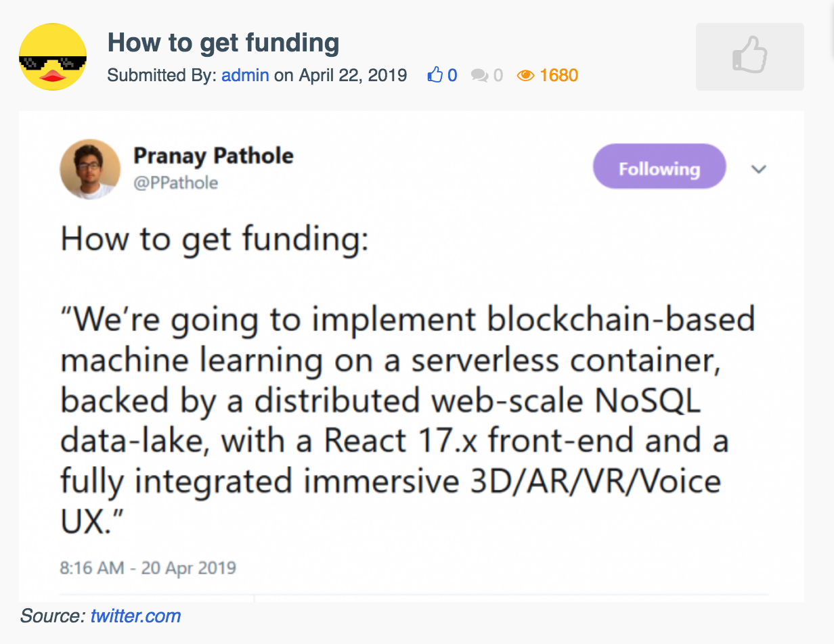Screen dimensions: 834x644
Task: Click the blue like count 0
Action: click(452, 75)
